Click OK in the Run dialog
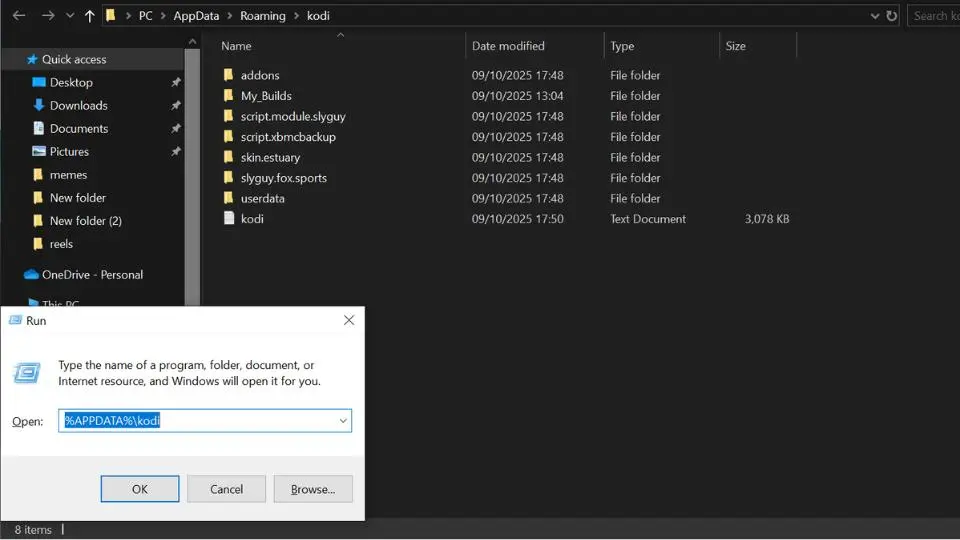960x540 pixels. tap(140, 489)
